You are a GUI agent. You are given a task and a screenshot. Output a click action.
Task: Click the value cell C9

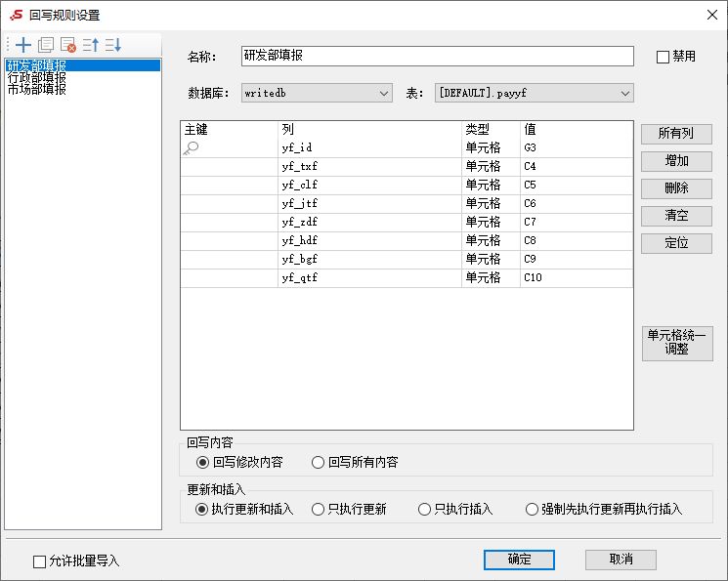click(577, 260)
